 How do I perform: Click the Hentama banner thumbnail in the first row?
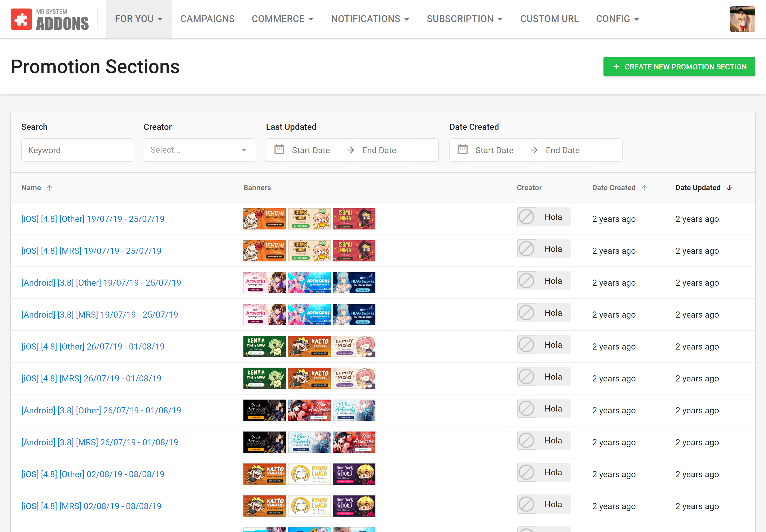(264, 219)
